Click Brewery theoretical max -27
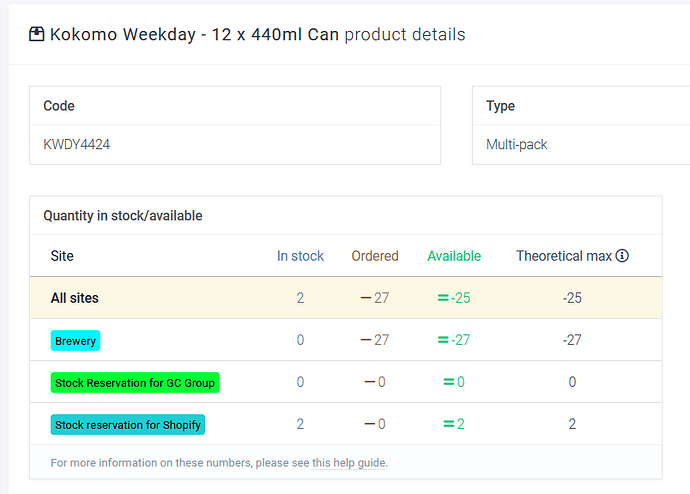The width and height of the screenshot is (690, 494). pos(572,340)
